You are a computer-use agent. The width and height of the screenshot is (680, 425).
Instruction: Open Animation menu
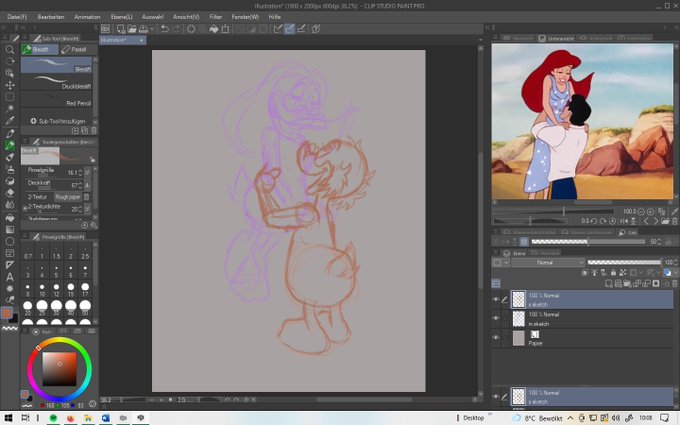coord(87,17)
